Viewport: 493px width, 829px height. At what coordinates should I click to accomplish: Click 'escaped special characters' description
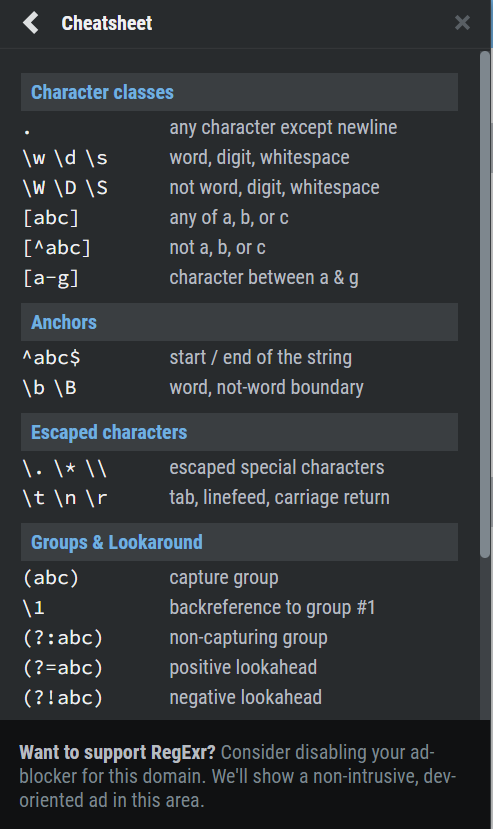tap(277, 467)
